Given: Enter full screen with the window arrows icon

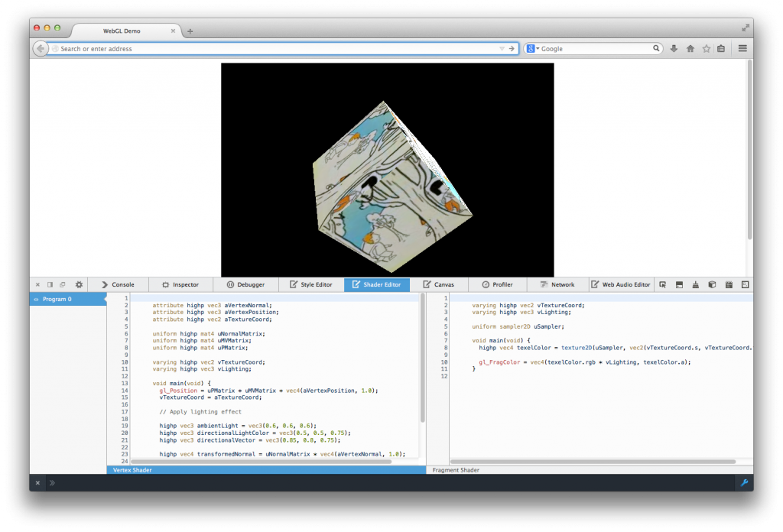Looking at the screenshot, I should click(745, 28).
